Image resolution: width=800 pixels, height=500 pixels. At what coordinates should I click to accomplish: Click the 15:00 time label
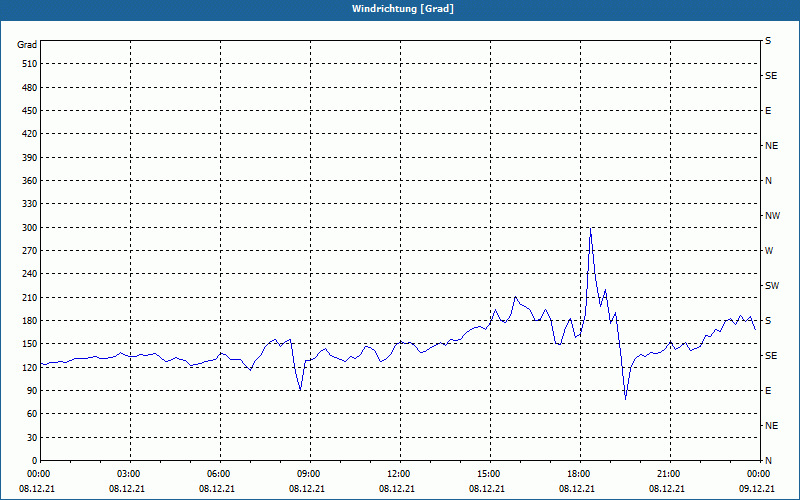[x=489, y=473]
